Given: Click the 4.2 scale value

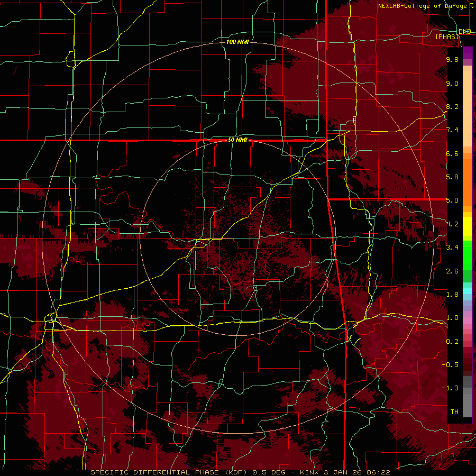Looking at the screenshot, I should (452, 224).
